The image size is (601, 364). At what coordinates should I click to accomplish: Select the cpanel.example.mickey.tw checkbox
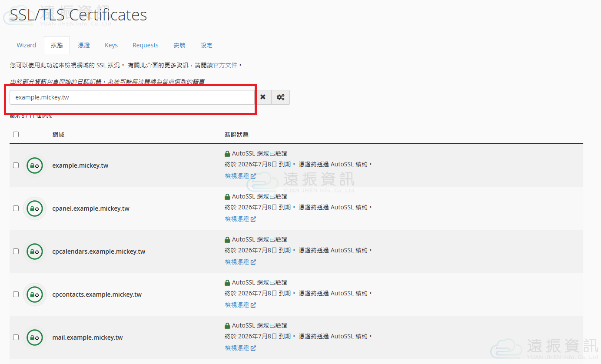click(16, 208)
